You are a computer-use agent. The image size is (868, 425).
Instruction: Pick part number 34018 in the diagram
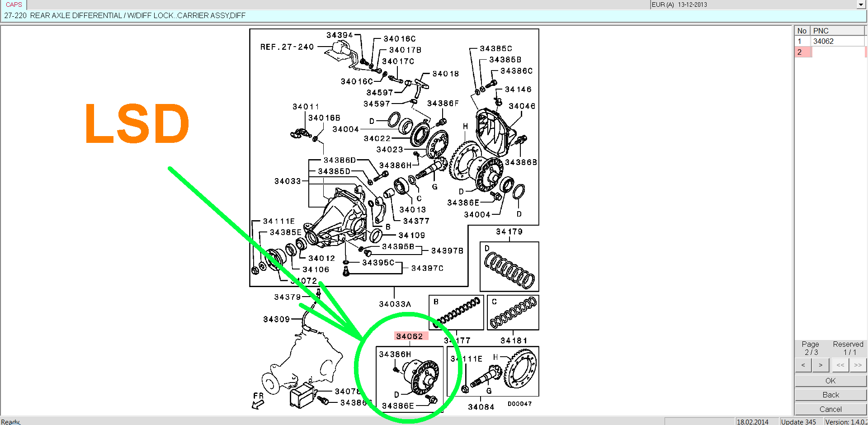(x=445, y=74)
